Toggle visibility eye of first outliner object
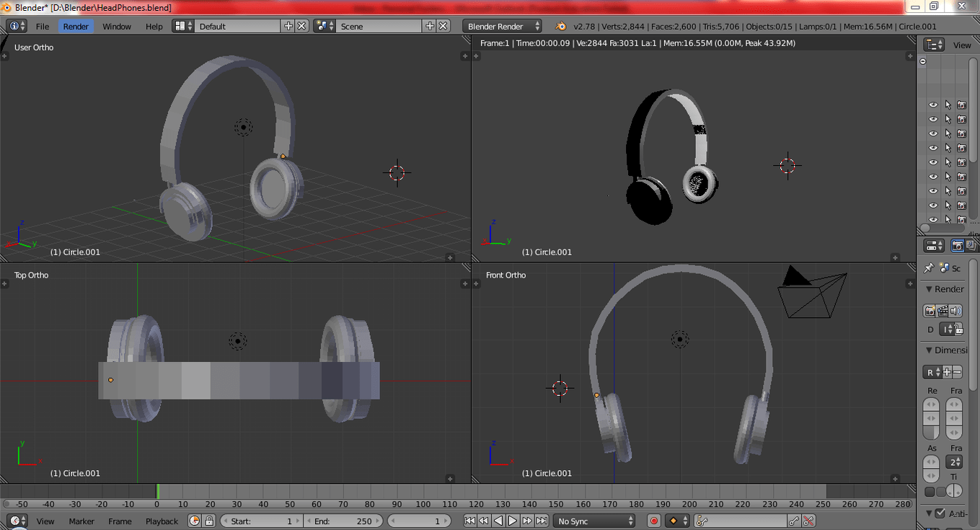Screen dimensions: 980x530 point(933,105)
